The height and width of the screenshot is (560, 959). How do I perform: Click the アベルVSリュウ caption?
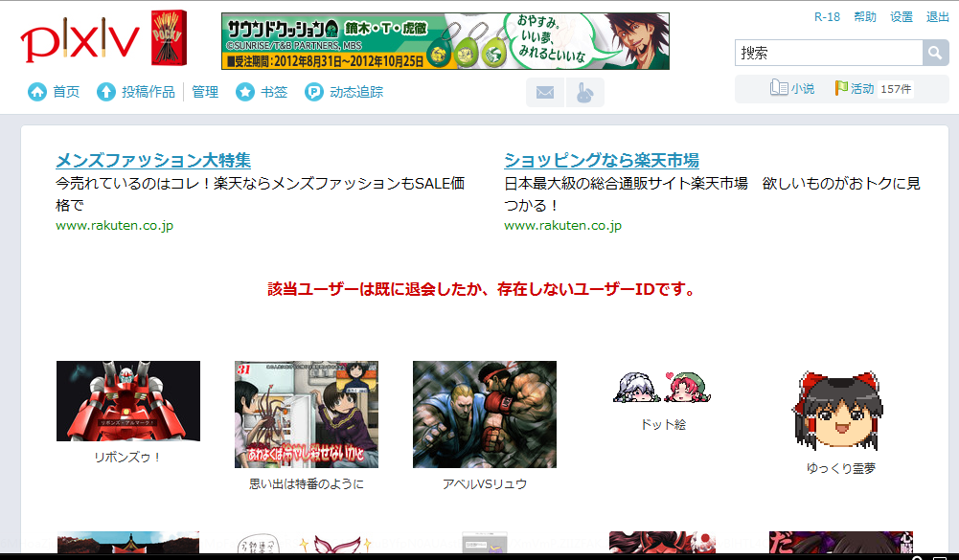click(x=485, y=484)
